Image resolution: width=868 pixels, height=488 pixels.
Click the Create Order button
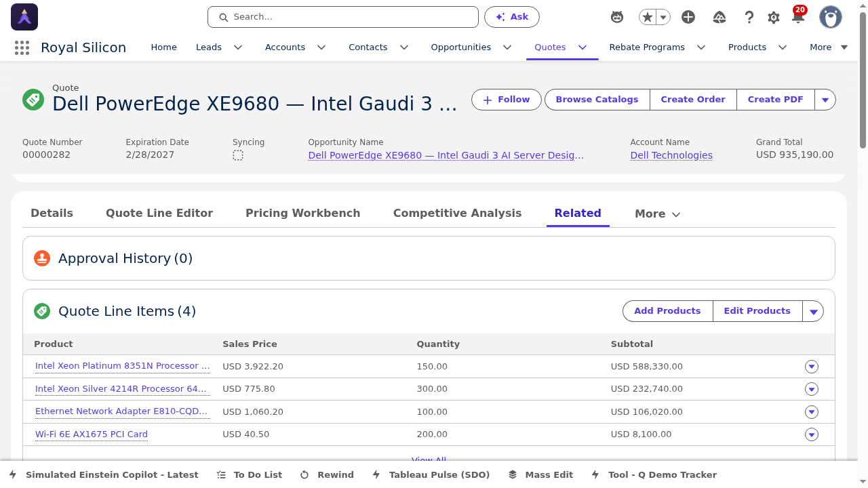693,100
